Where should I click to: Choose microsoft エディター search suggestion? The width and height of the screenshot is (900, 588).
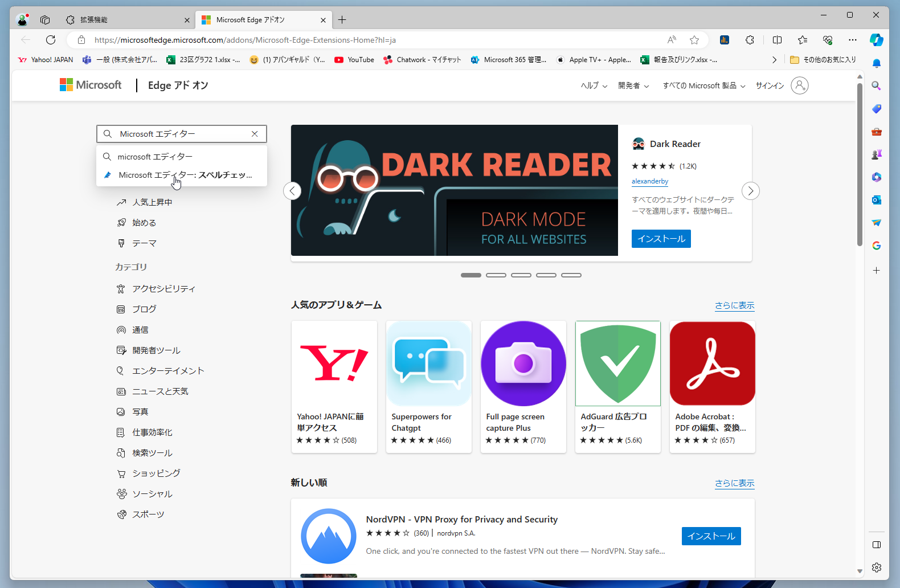tap(182, 157)
